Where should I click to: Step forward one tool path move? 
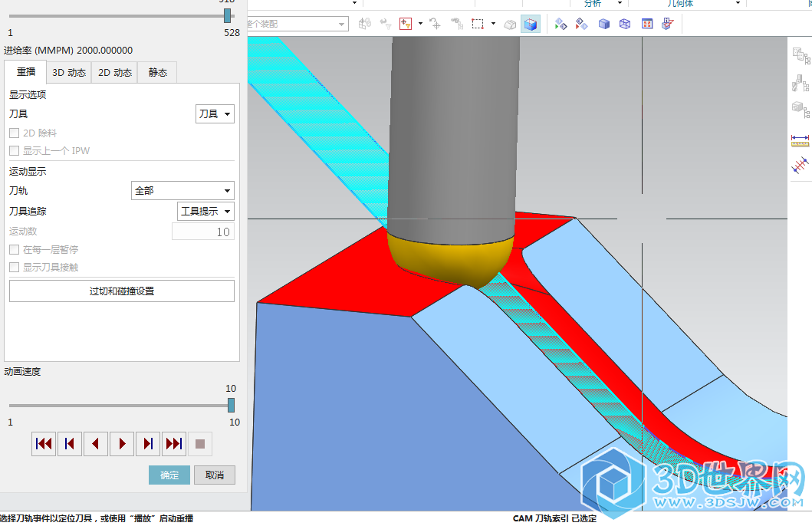click(x=148, y=444)
